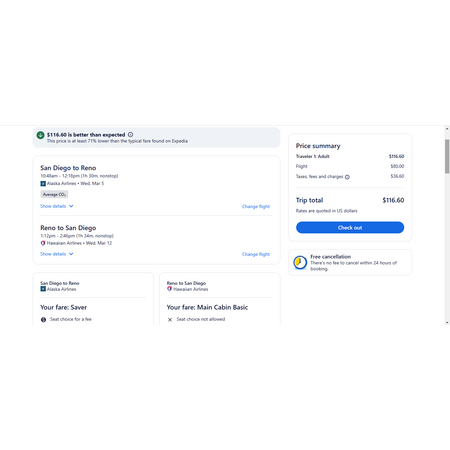450x450 pixels.
Task: Click the Check out button
Action: (x=350, y=228)
